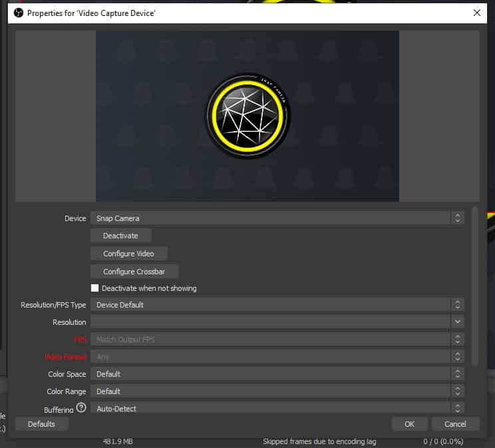
Task: Click the Buffering selector up-down arrows
Action: pyautogui.click(x=458, y=408)
